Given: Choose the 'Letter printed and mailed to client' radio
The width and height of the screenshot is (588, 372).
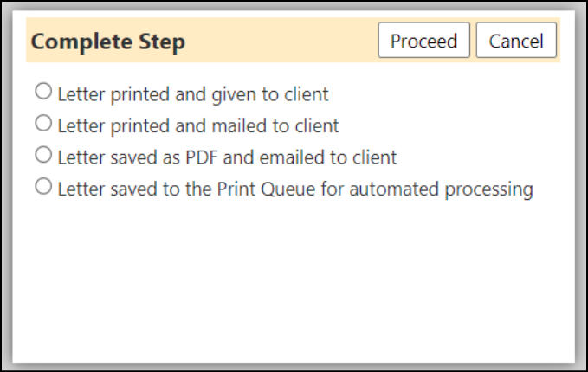Looking at the screenshot, I should pyautogui.click(x=43, y=123).
